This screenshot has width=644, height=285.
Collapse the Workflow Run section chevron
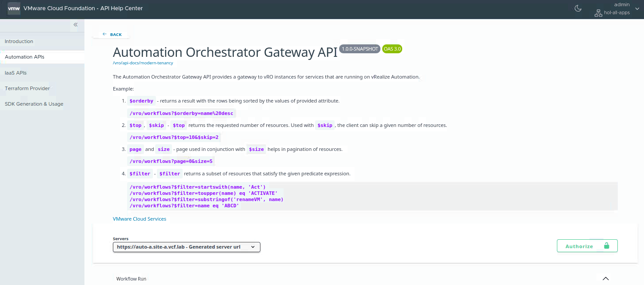click(605, 279)
